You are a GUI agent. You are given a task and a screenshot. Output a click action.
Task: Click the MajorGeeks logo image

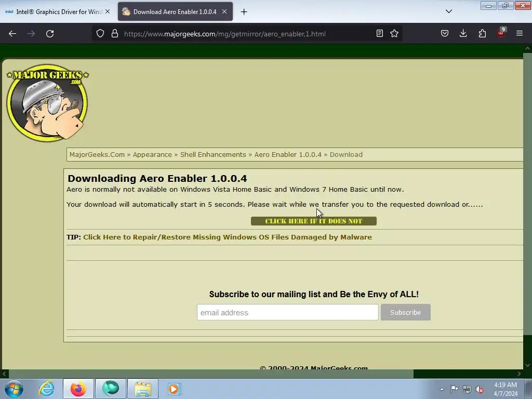coord(47,103)
